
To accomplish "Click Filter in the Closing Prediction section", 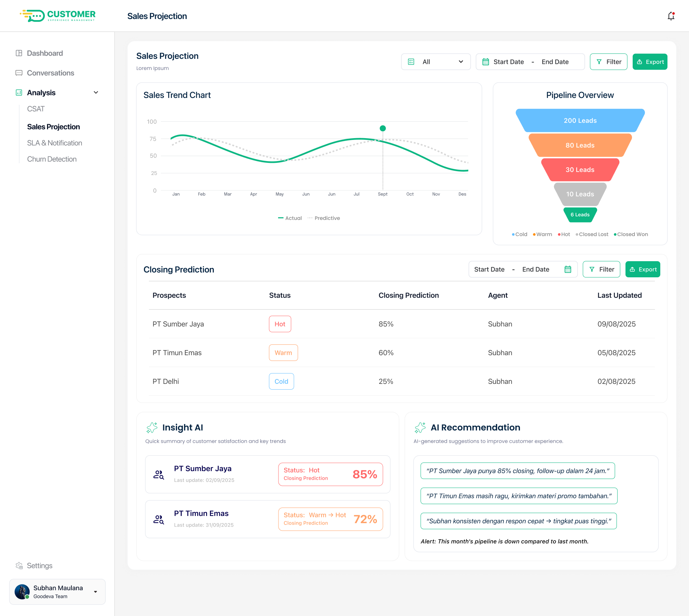I will coord(601,269).
